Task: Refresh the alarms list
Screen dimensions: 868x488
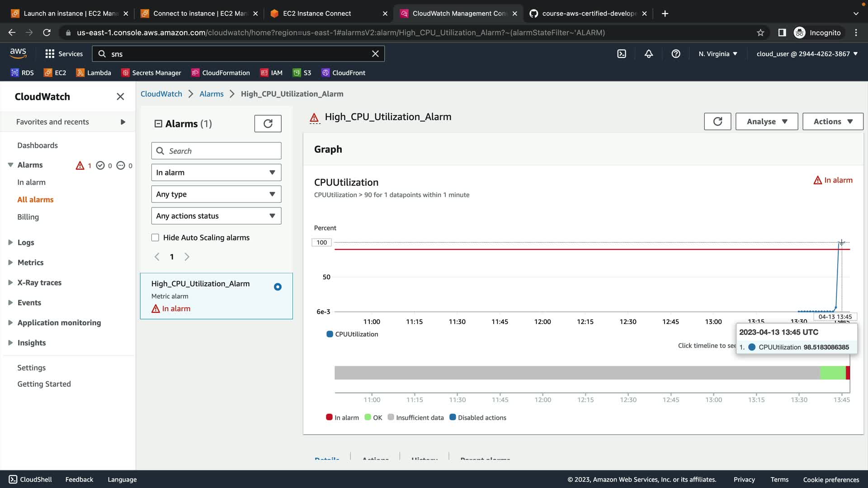Action: point(268,123)
